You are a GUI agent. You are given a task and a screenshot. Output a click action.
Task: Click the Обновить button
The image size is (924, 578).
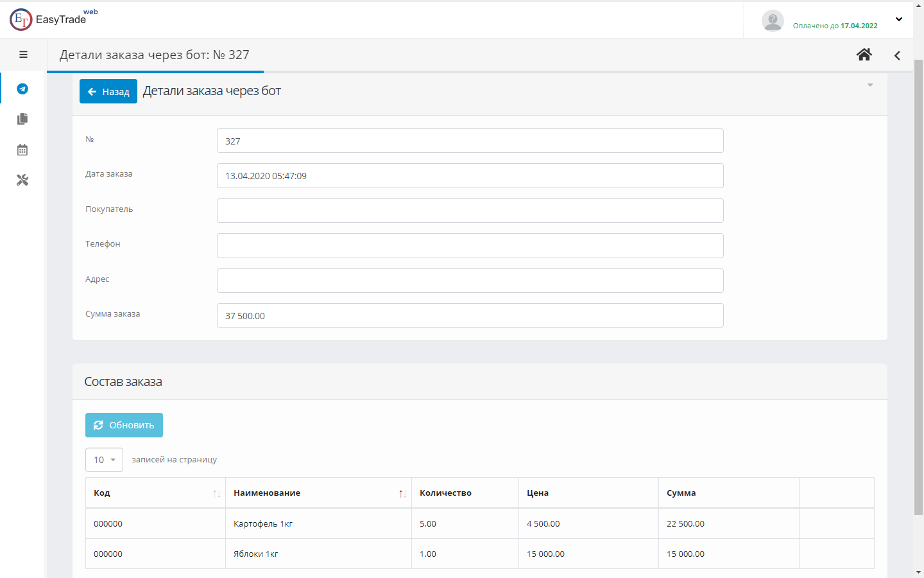[124, 425]
